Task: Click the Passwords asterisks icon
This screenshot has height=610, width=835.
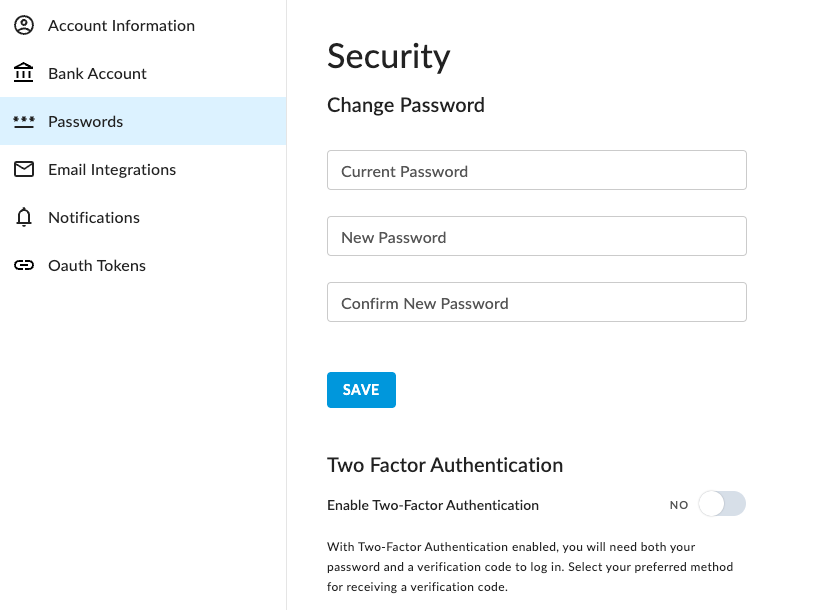Action: (24, 121)
